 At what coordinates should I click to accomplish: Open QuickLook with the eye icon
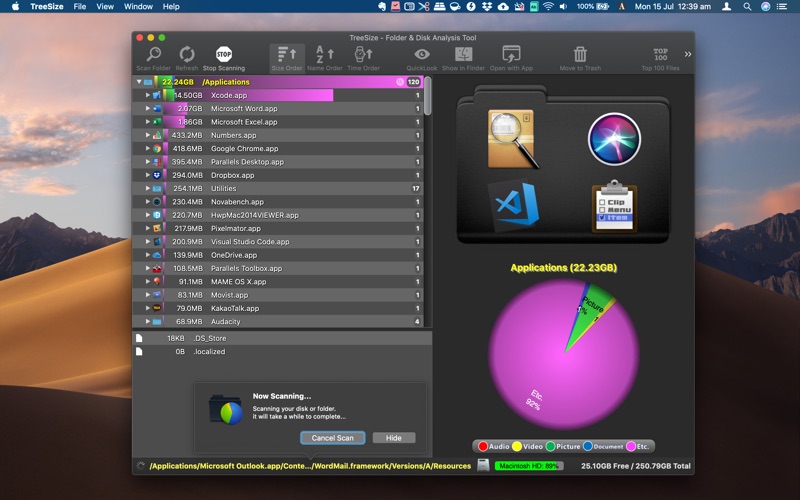click(x=422, y=54)
